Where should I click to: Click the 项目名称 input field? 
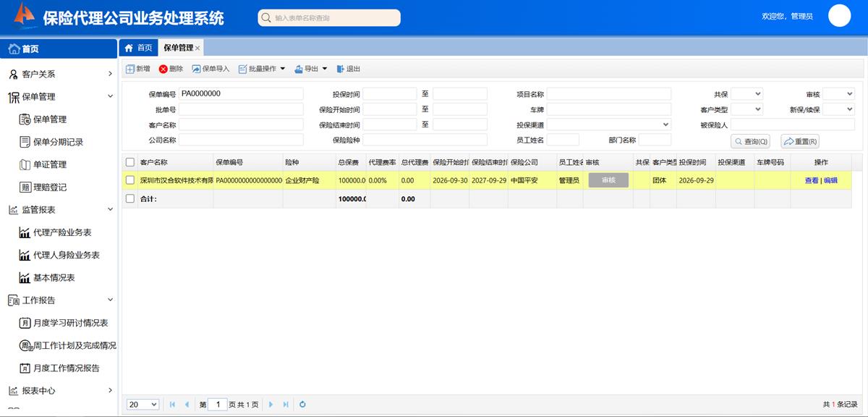(x=609, y=94)
